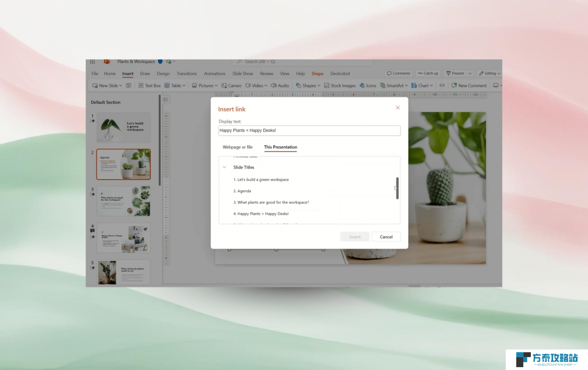Click the thumbnail pane collapse icon
This screenshot has height=370, width=588.
coord(165,99)
